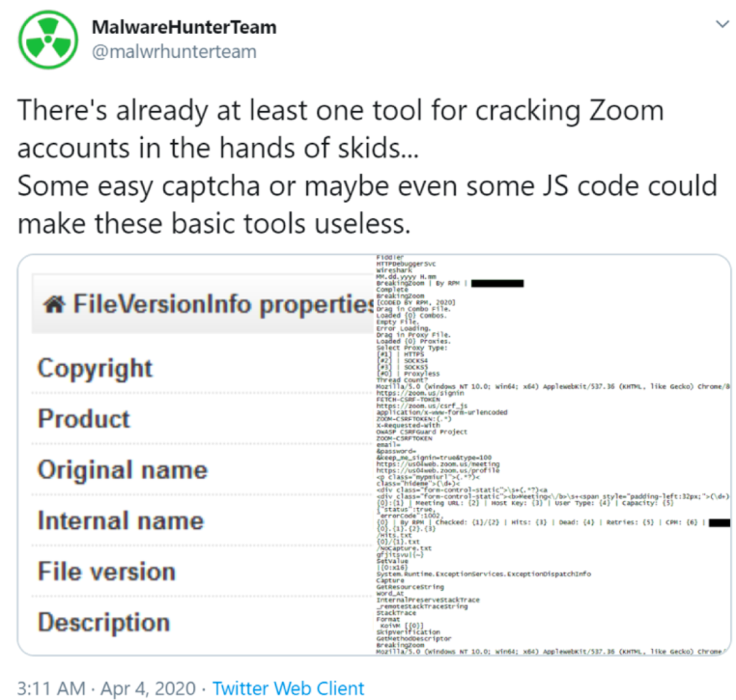Screen dimensions: 736x700
Task: Select the File version property row
Action: click(x=106, y=571)
